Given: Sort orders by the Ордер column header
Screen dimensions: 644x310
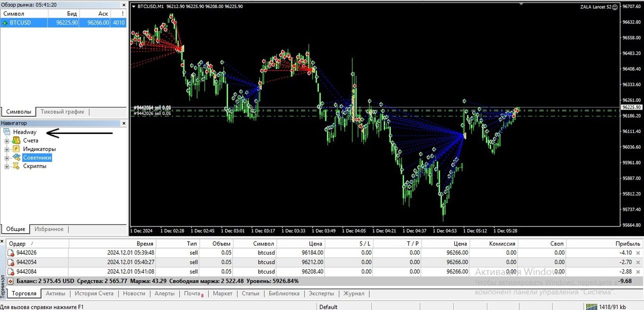Looking at the screenshot, I should pyautogui.click(x=37, y=243).
